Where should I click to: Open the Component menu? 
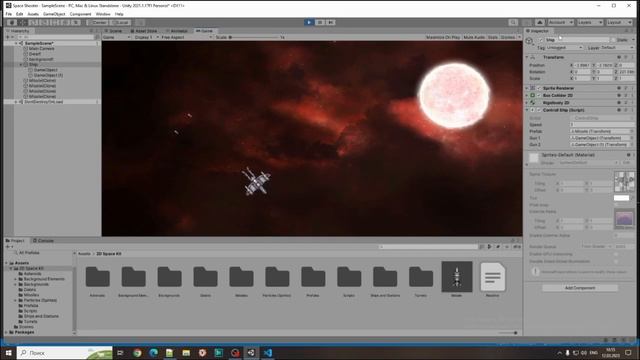[x=80, y=14]
